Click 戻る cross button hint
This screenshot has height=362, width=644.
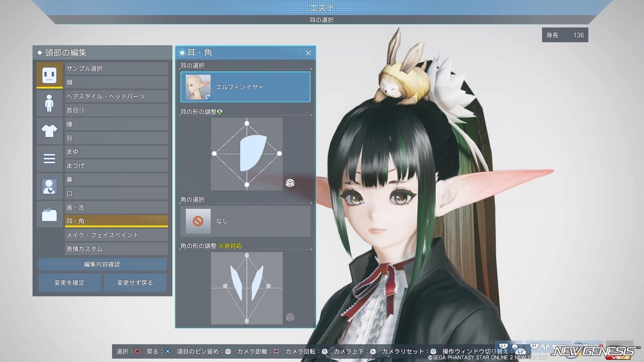168,351
